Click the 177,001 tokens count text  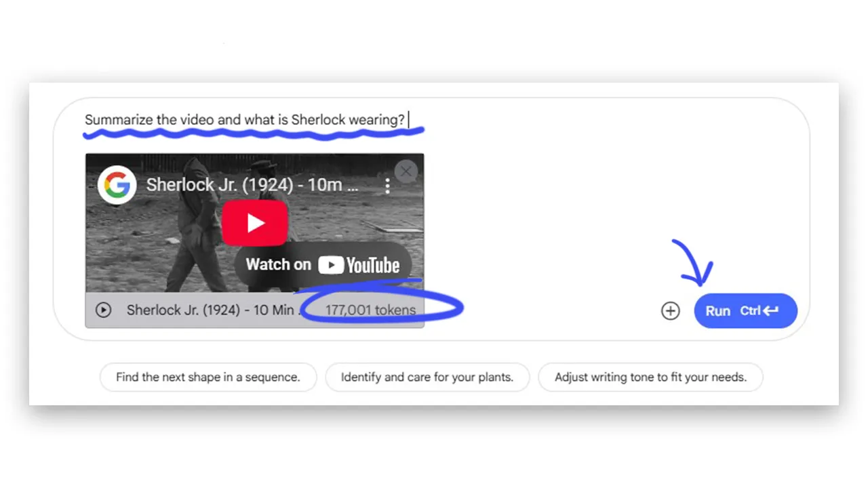[x=370, y=310]
